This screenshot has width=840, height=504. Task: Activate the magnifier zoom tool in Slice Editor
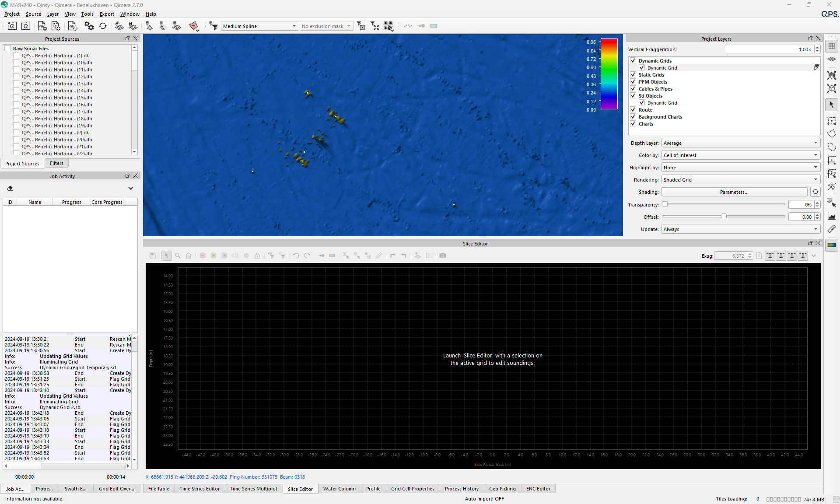(x=178, y=255)
